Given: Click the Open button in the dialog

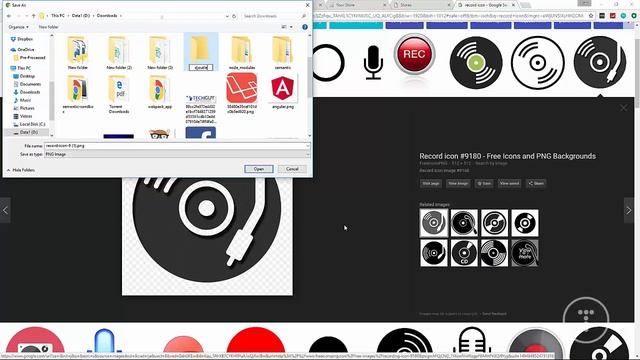Looking at the screenshot, I should 259,169.
